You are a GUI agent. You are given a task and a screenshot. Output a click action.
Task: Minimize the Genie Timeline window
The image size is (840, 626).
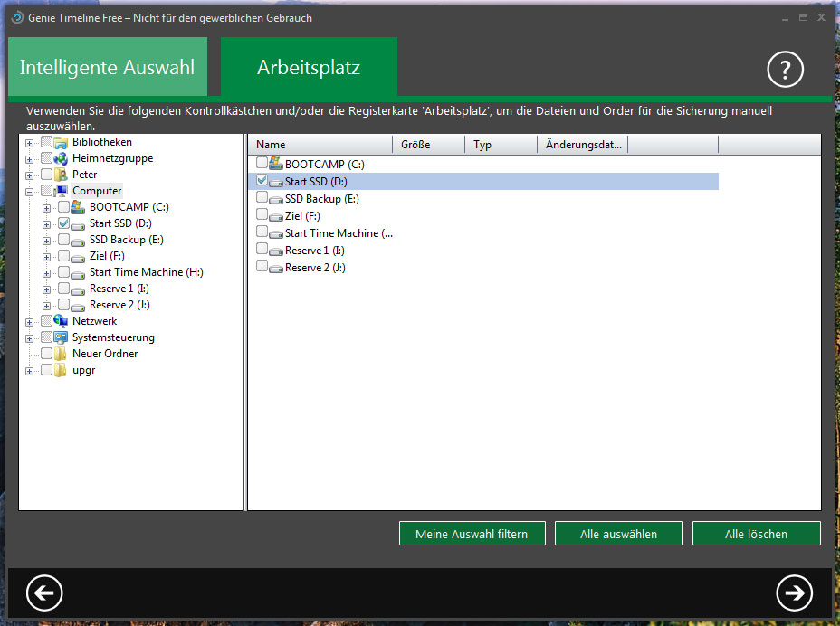(785, 18)
